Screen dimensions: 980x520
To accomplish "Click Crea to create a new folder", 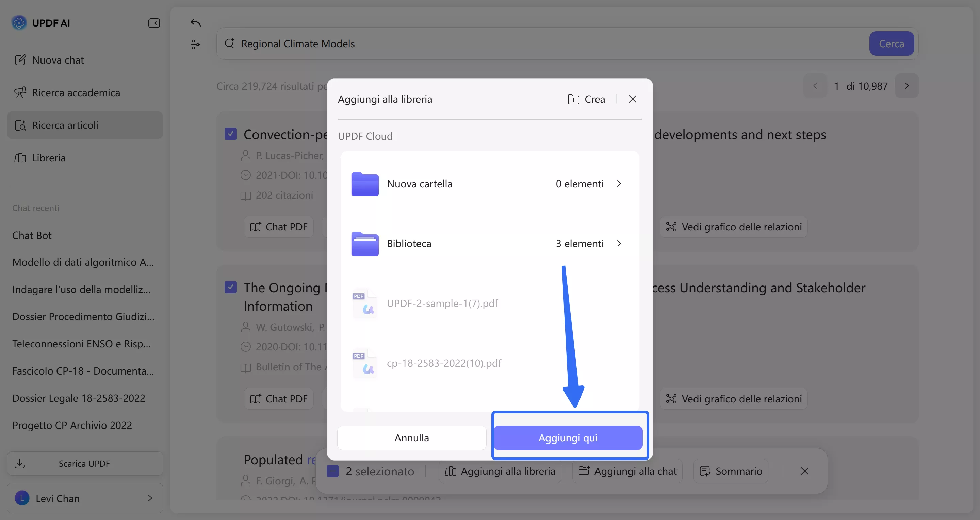I will click(586, 99).
